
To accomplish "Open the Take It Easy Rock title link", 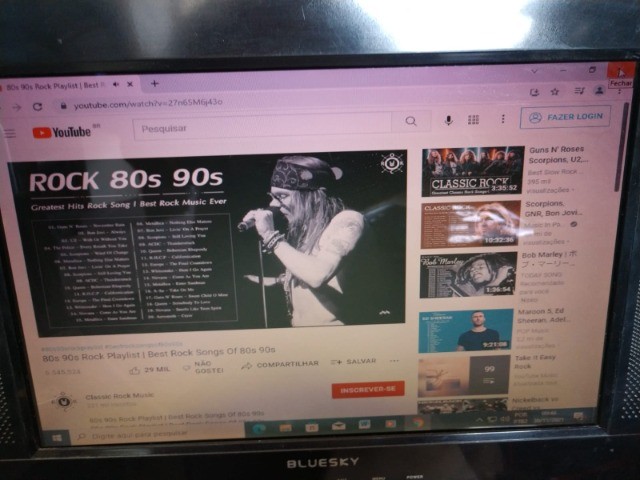I will (535, 362).
